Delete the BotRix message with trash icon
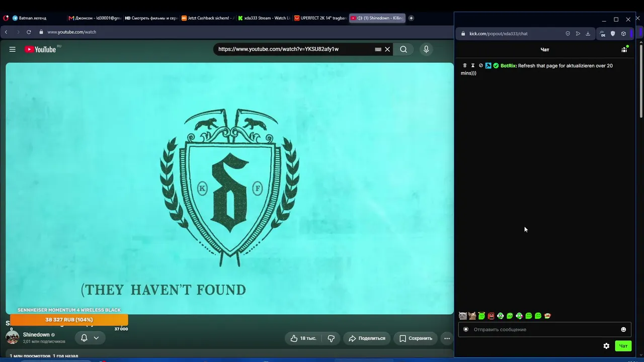 point(465,66)
